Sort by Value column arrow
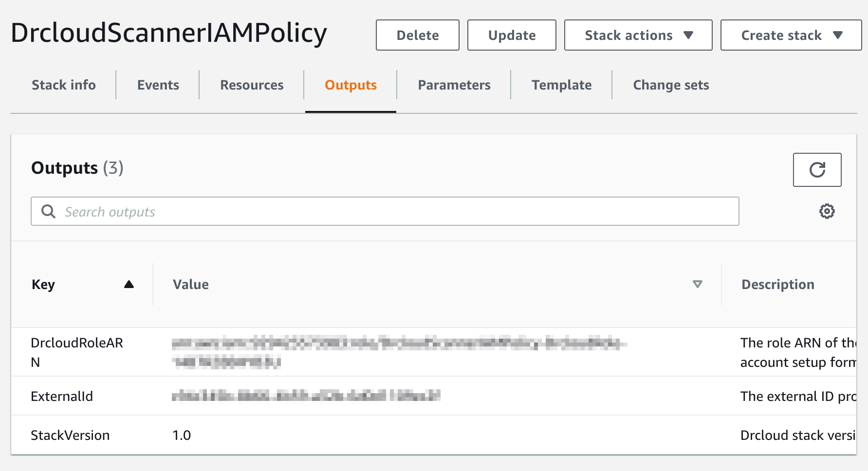 point(697,284)
